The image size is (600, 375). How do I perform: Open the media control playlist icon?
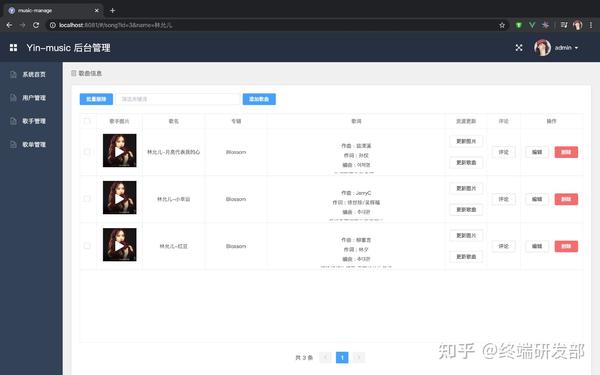(x=564, y=25)
